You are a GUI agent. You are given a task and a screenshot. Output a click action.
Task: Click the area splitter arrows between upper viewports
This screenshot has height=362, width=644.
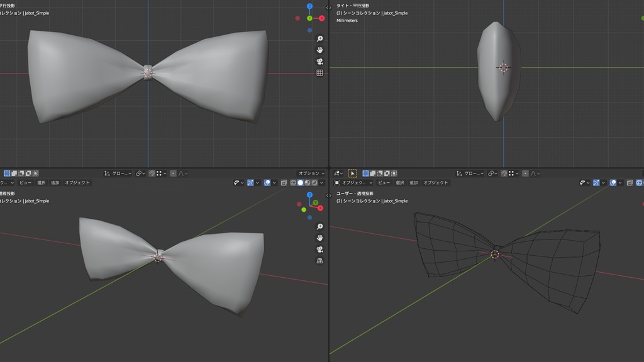(329, 8)
